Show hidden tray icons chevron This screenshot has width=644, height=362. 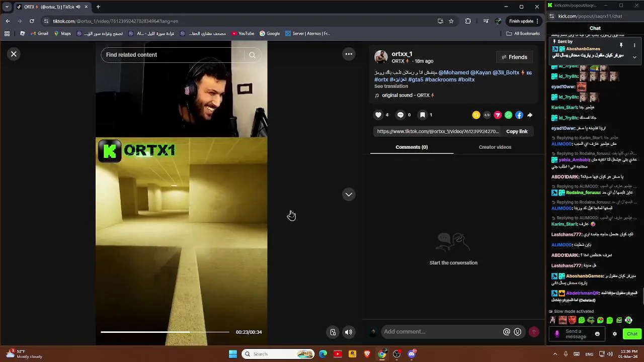(x=555, y=354)
